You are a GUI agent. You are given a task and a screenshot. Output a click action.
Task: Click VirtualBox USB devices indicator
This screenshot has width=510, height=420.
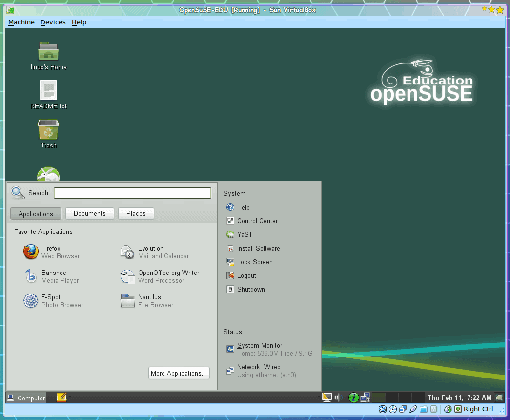pyautogui.click(x=413, y=409)
